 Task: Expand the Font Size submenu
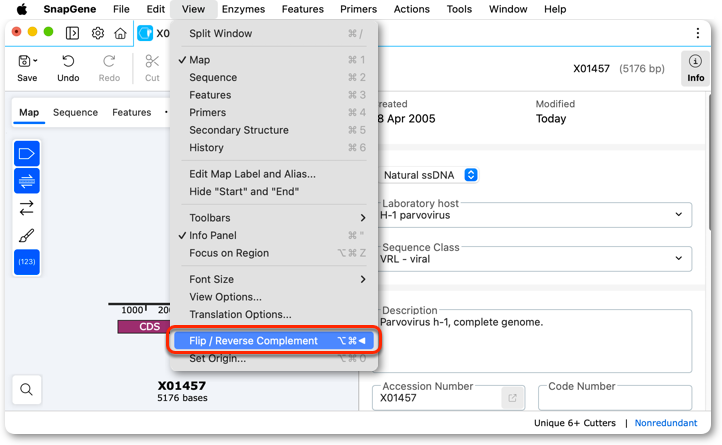click(274, 279)
